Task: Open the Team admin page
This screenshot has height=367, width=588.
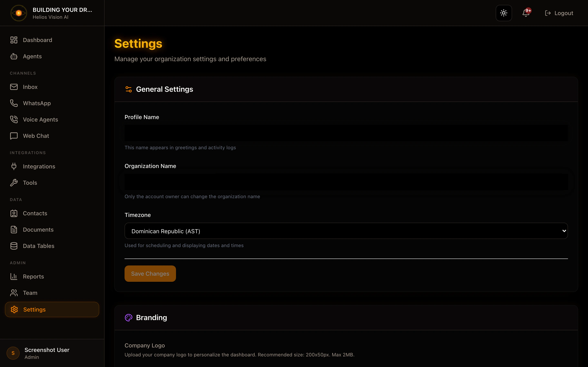Action: pyautogui.click(x=30, y=293)
